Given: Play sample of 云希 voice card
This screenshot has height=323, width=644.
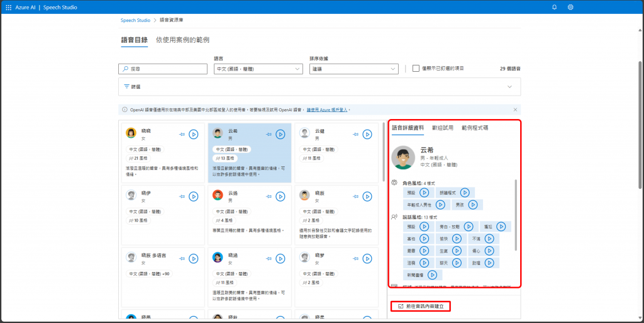Looking at the screenshot, I should [280, 134].
